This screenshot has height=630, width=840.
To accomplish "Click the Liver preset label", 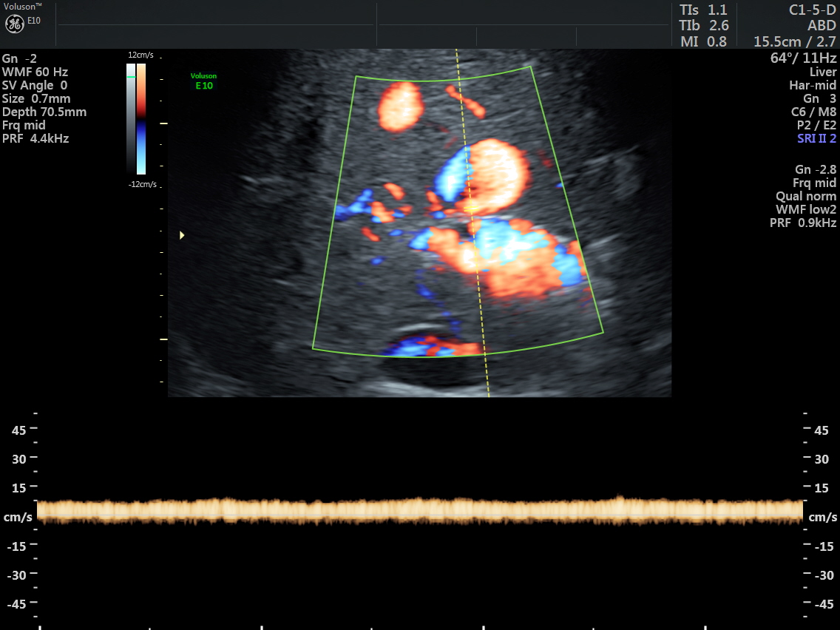I will pos(822,72).
